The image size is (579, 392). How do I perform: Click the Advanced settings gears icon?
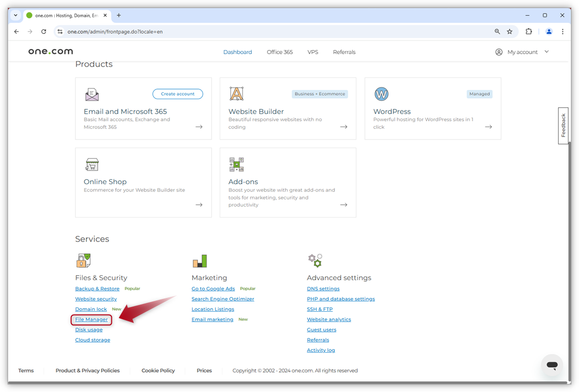click(x=315, y=260)
